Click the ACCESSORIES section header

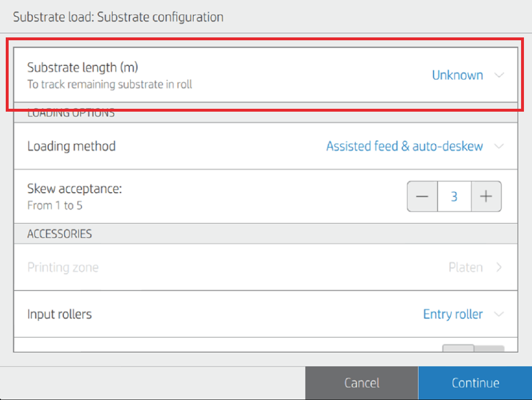coord(59,234)
